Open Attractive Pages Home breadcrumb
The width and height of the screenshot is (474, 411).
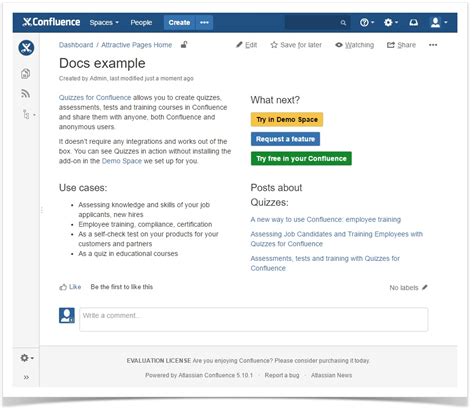point(136,45)
